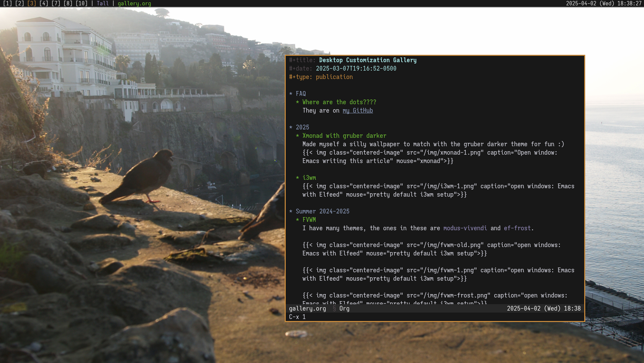Viewport: 644px width, 363px height.
Task: Open workspace [10]
Action: 82,3
